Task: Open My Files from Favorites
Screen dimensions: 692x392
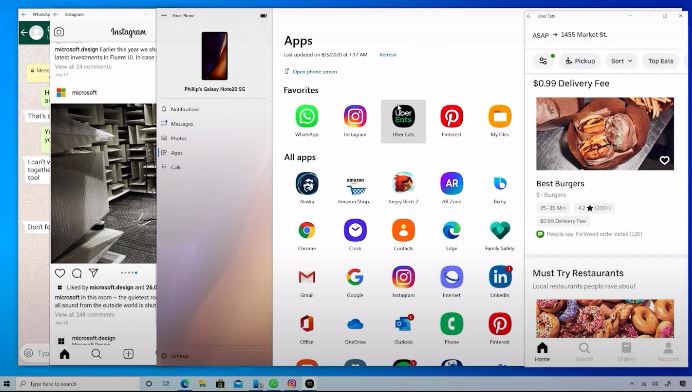Action: pyautogui.click(x=500, y=117)
